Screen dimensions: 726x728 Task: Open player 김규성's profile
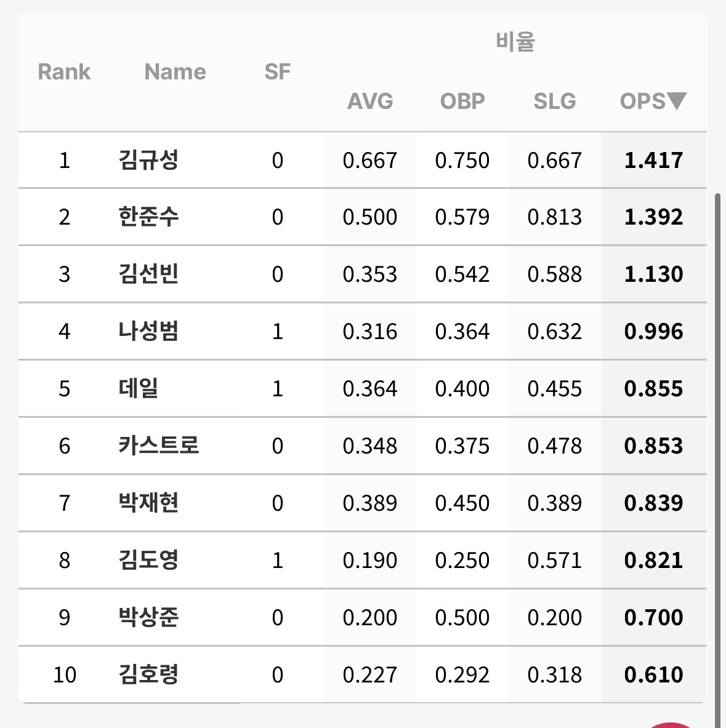coord(148,161)
